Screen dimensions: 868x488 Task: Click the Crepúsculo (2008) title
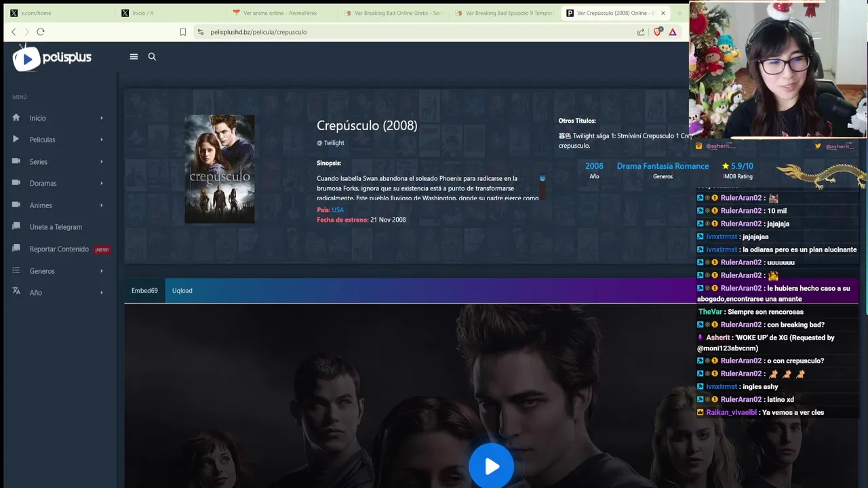point(367,125)
